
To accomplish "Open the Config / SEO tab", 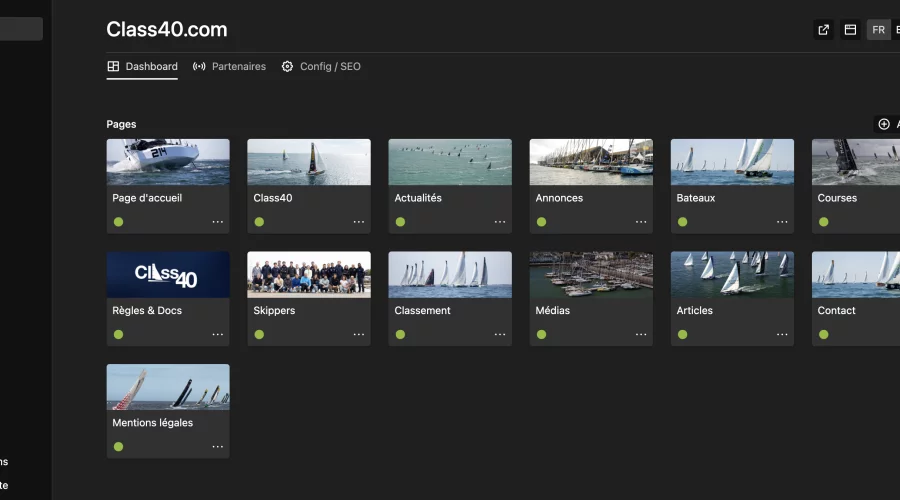I will [x=321, y=67].
